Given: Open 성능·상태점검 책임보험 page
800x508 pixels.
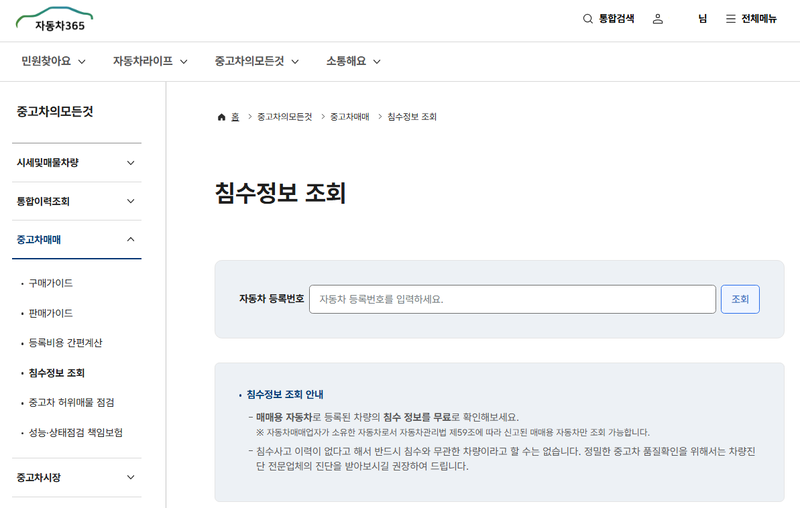Looking at the screenshot, I should coord(76,433).
